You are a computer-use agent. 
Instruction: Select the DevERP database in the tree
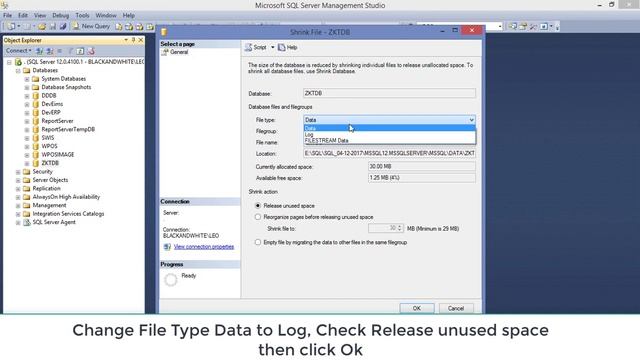pos(51,113)
